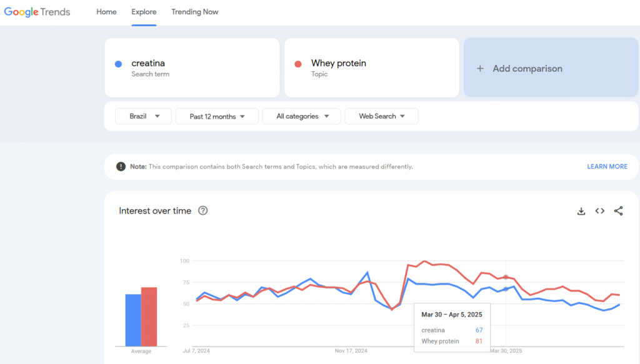The width and height of the screenshot is (640, 364).
Task: Expand the All categories dropdown
Action: [x=302, y=116]
